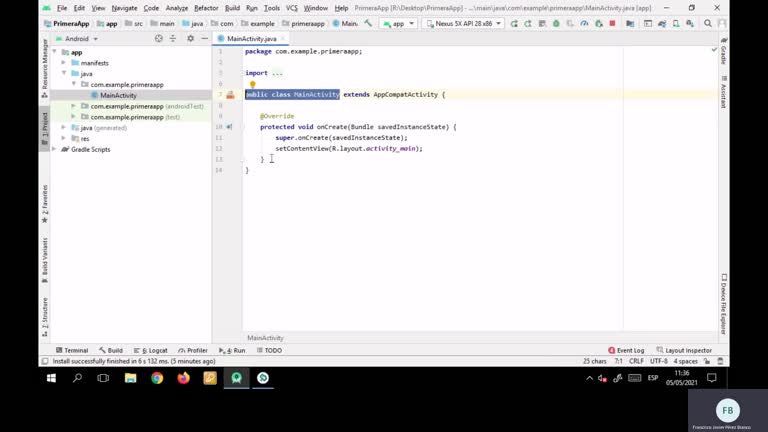The image size is (768, 432).
Task: Open the Refactor menu
Action: pyautogui.click(x=206, y=8)
